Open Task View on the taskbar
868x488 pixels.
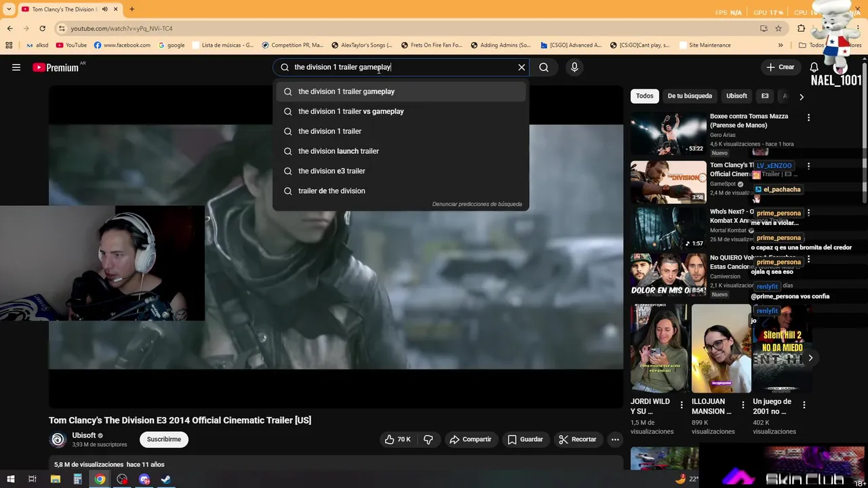tap(32, 479)
